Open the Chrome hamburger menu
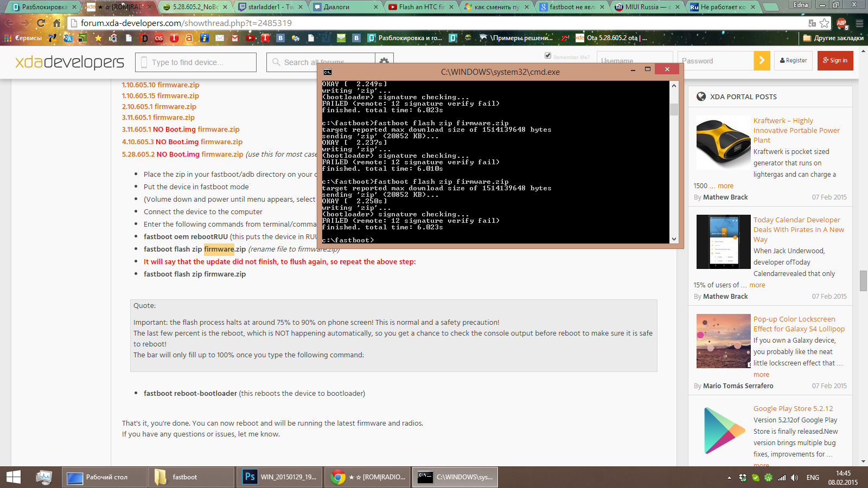The image size is (868, 488). pos(859,23)
